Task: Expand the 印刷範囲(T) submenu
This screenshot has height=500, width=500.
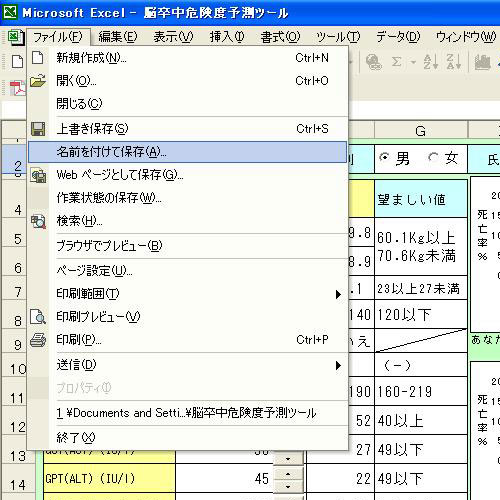Action: tap(188, 294)
